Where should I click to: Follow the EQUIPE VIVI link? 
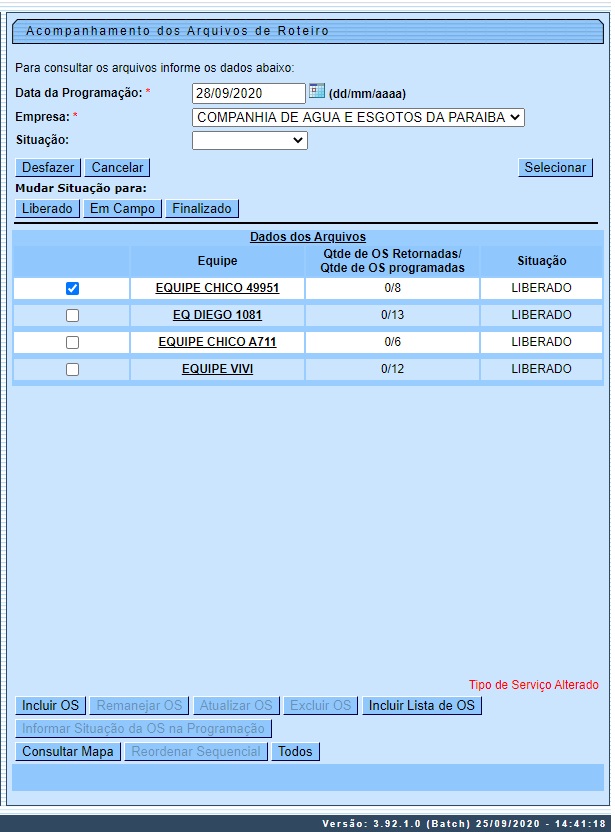(217, 369)
